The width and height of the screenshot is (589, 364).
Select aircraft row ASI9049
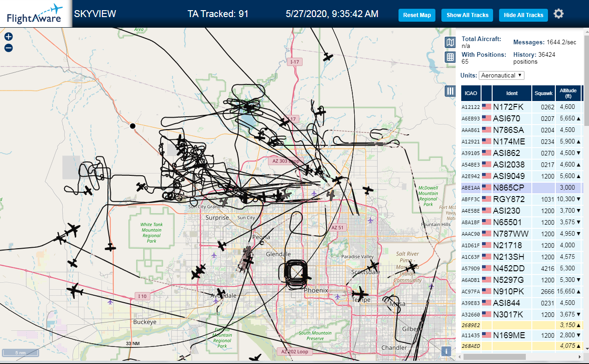coord(521,176)
